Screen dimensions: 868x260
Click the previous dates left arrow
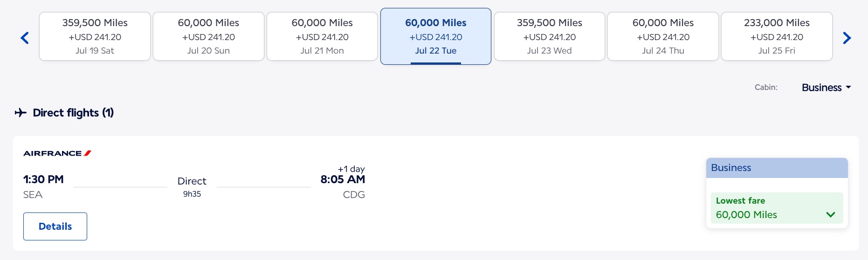(x=25, y=38)
